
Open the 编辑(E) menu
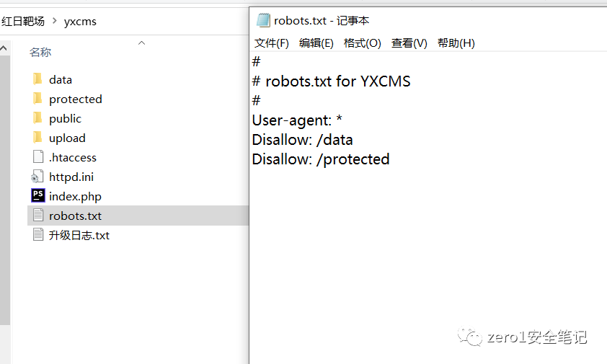coord(316,43)
